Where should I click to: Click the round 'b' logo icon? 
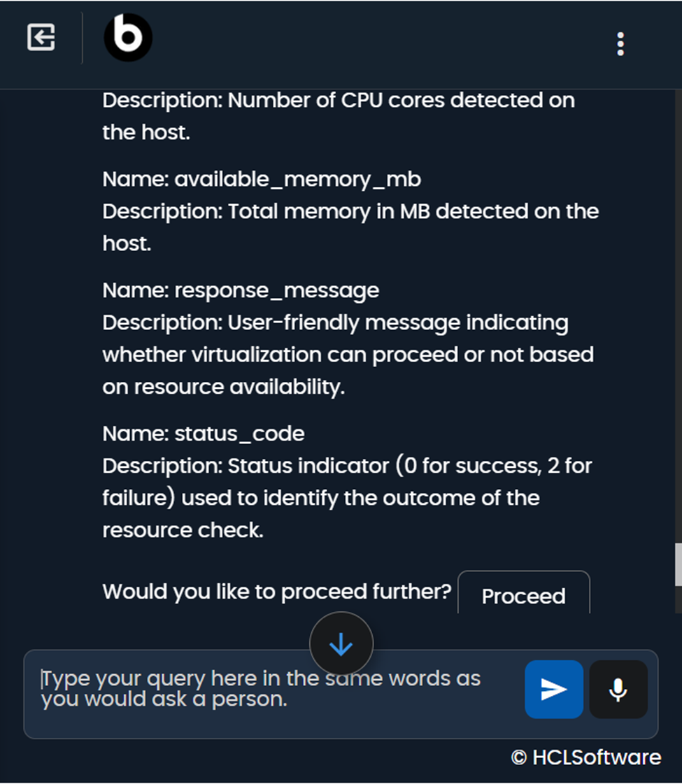128,38
